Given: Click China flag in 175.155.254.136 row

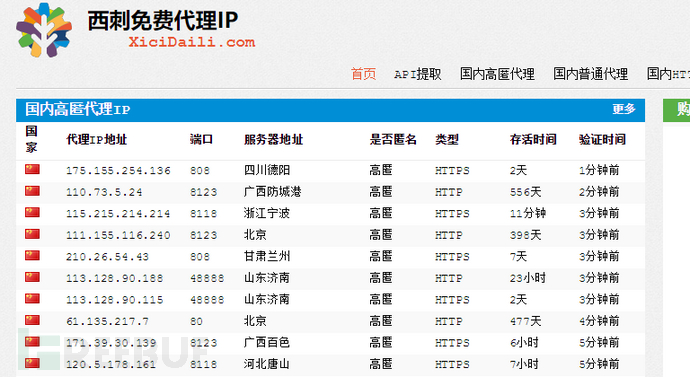Looking at the screenshot, I should 32,169.
